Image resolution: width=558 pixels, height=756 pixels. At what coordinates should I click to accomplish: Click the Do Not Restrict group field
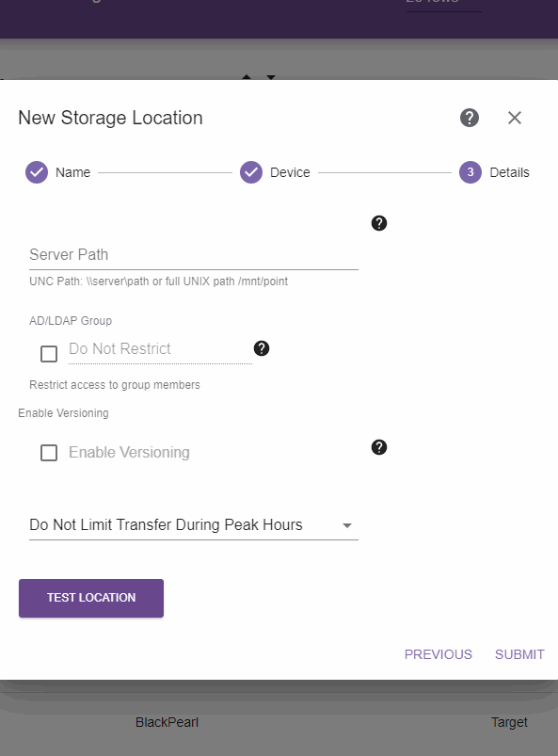161,349
